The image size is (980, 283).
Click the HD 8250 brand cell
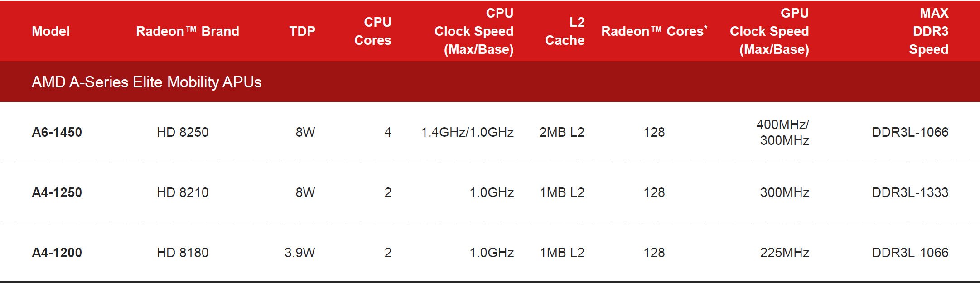(x=183, y=132)
